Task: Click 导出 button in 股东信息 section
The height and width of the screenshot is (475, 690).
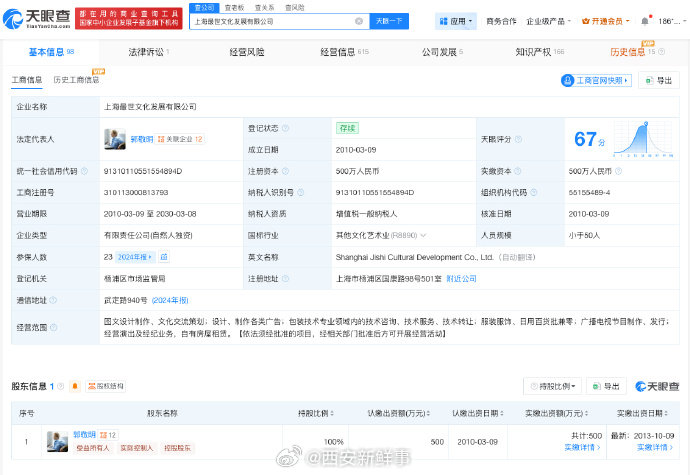Action: (x=606, y=386)
